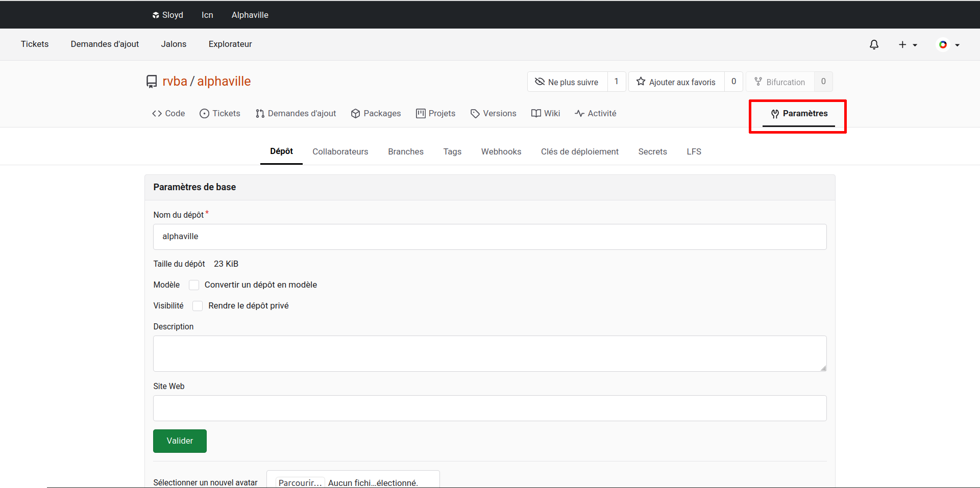View the Activité pulse tab
Screen dimensions: 980x488
click(595, 113)
